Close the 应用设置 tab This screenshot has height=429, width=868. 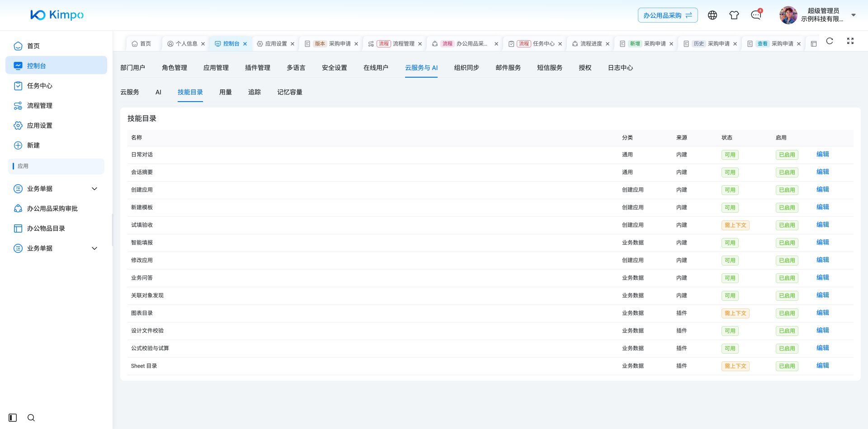click(x=292, y=44)
